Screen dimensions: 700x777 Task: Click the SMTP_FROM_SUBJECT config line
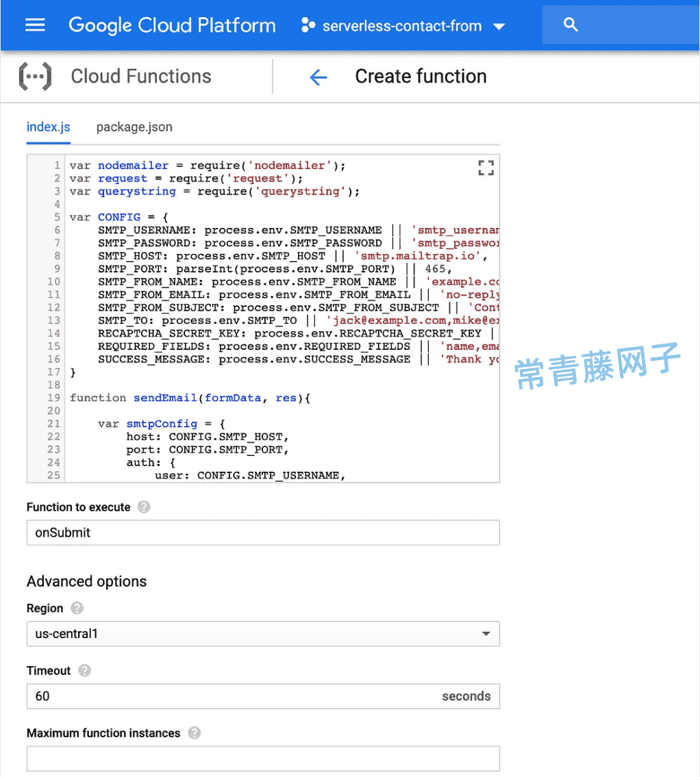click(299, 307)
